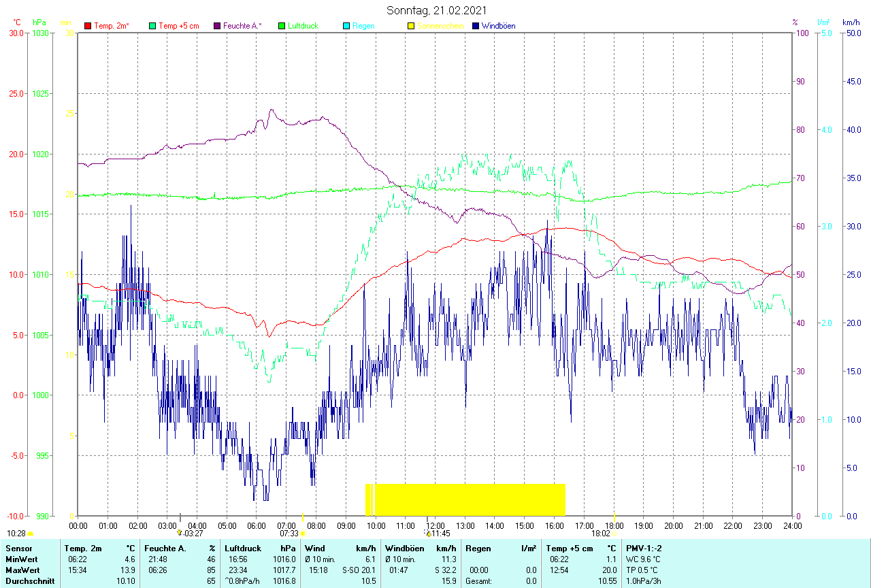Click the 'MaxWert' row label

coord(22,570)
